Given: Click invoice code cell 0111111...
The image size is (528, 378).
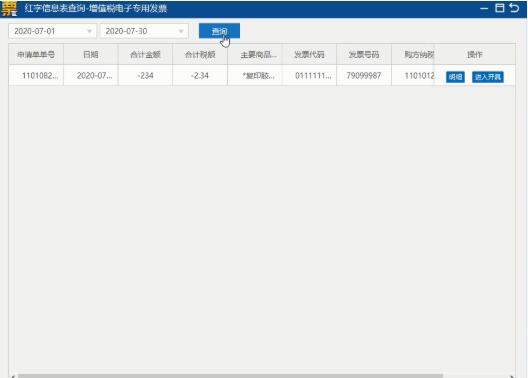Looking at the screenshot, I should point(309,75).
